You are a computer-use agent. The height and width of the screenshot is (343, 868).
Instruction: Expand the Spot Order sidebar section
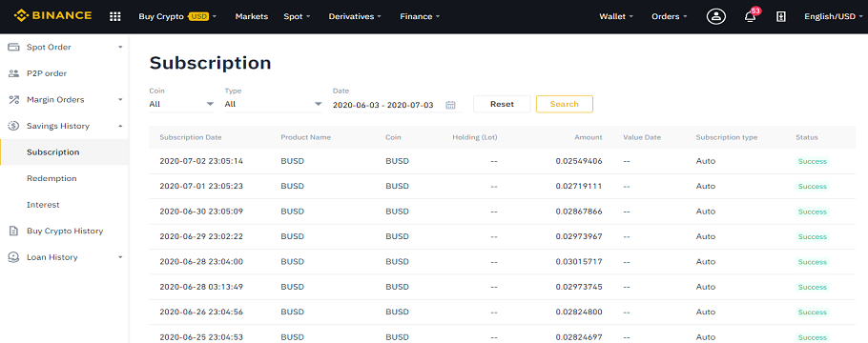coord(65,47)
